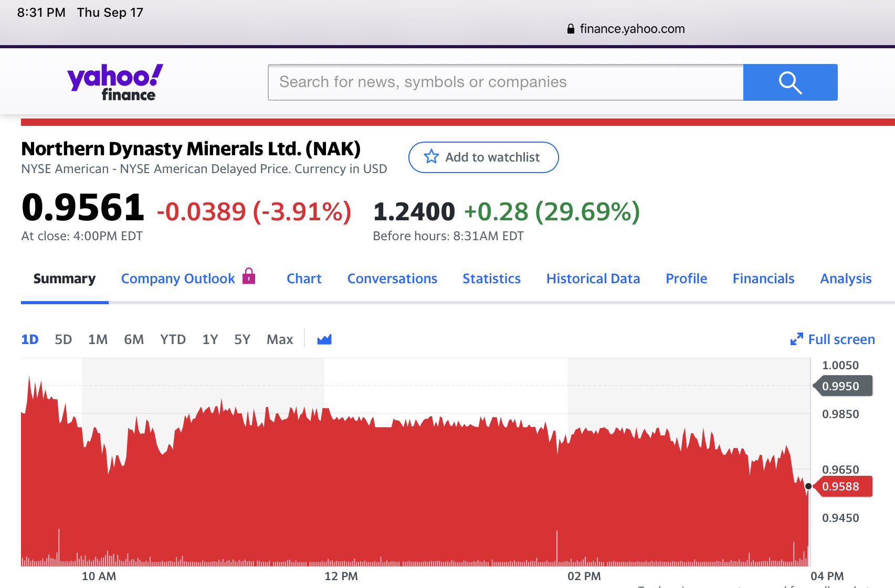The width and height of the screenshot is (895, 588).
Task: Click the Add to watchlist button
Action: pos(483,157)
